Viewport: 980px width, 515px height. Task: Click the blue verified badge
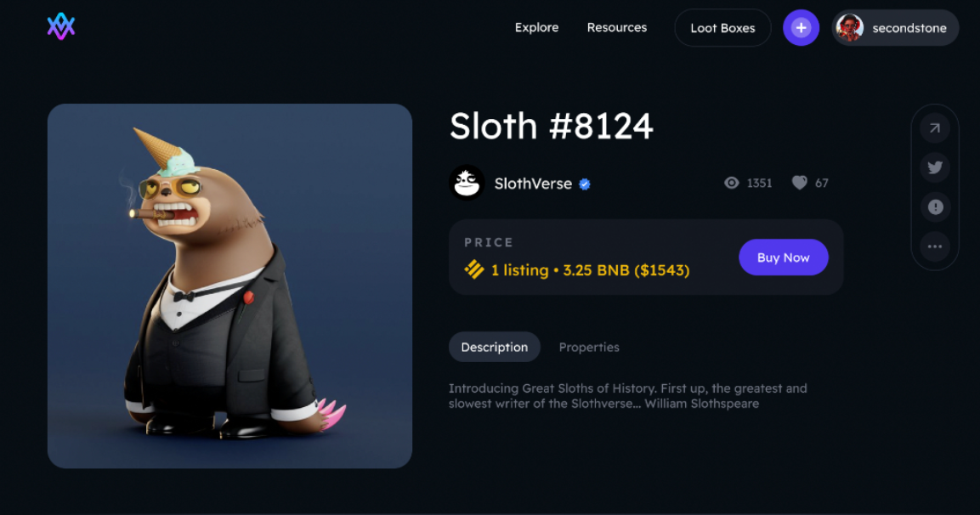[585, 184]
